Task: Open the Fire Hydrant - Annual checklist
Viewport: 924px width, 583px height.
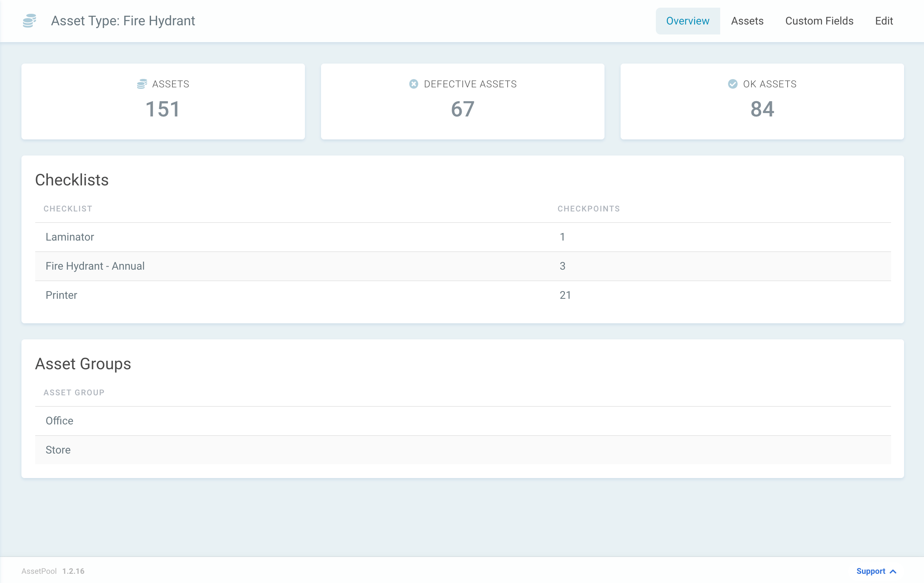Action: pos(95,266)
